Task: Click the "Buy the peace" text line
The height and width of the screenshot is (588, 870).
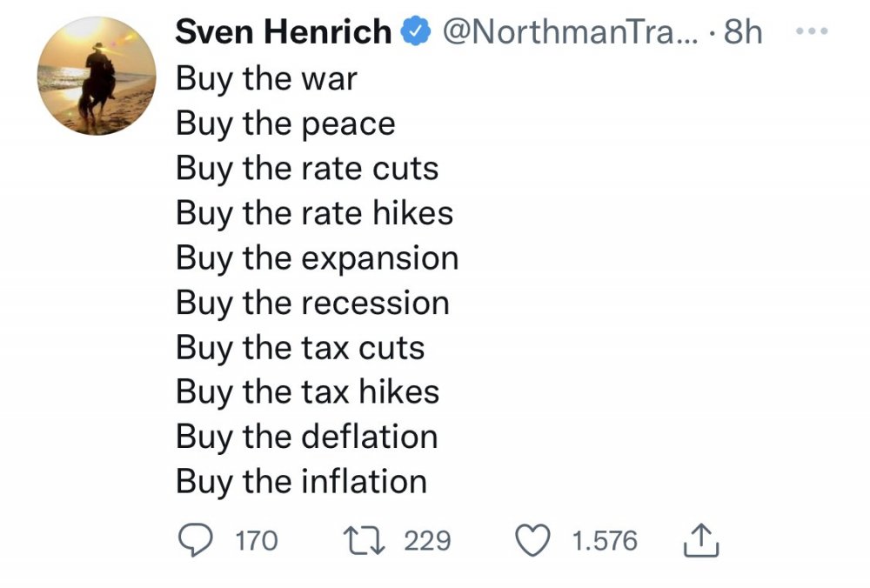Action: pos(285,124)
